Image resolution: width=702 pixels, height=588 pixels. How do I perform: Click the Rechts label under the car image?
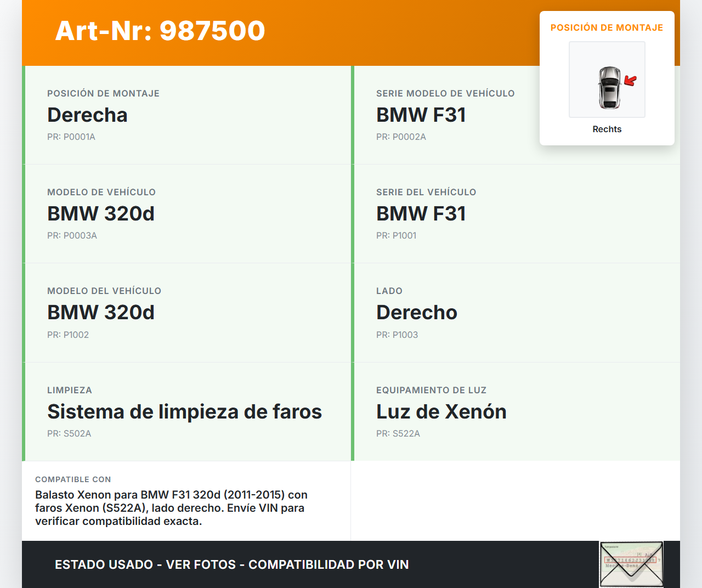[x=607, y=129]
